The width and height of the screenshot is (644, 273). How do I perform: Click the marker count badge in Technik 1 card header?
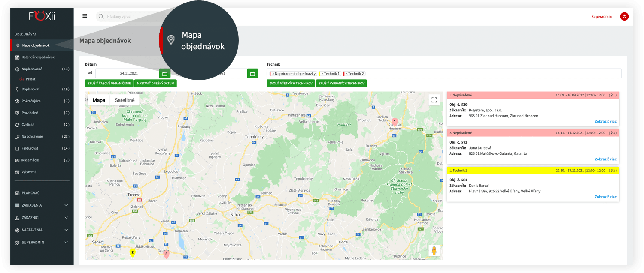(613, 171)
